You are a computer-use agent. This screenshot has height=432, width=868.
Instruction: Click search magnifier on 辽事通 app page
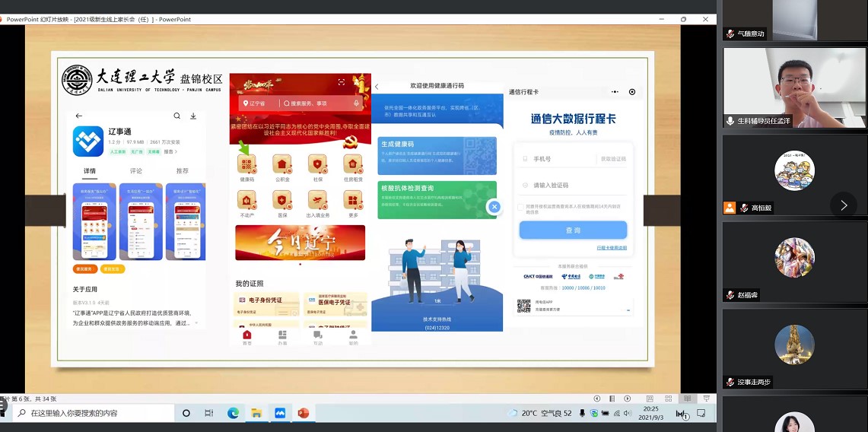tap(177, 116)
